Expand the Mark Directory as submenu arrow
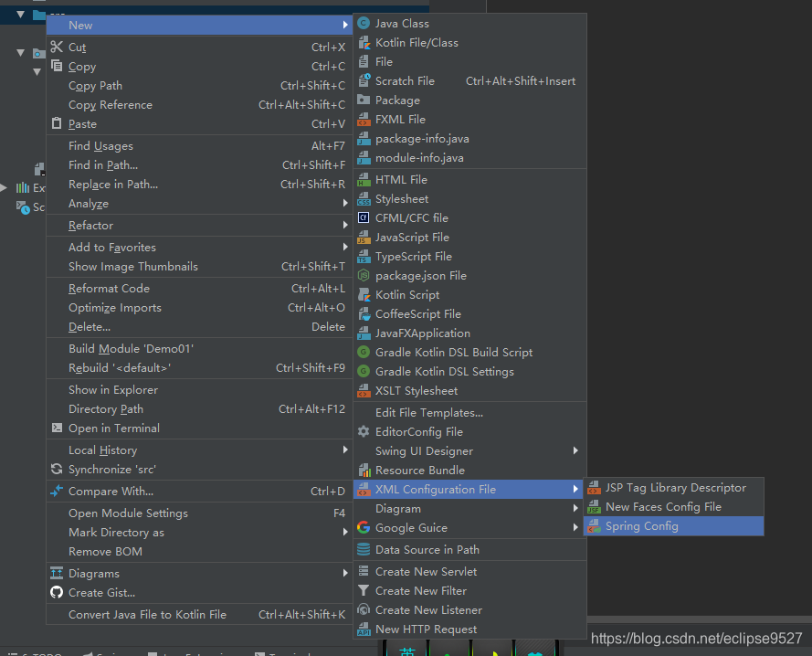Viewport: 812px width, 656px height. pyautogui.click(x=345, y=532)
